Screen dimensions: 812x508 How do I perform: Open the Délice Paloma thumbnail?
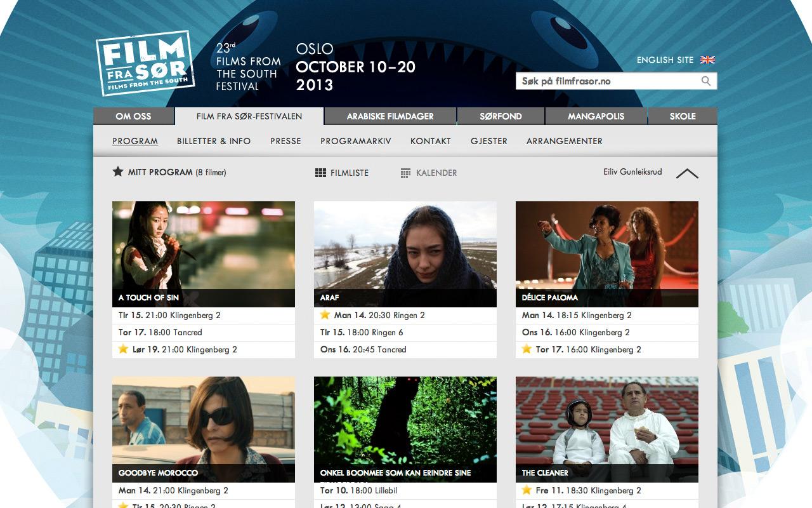point(607,254)
